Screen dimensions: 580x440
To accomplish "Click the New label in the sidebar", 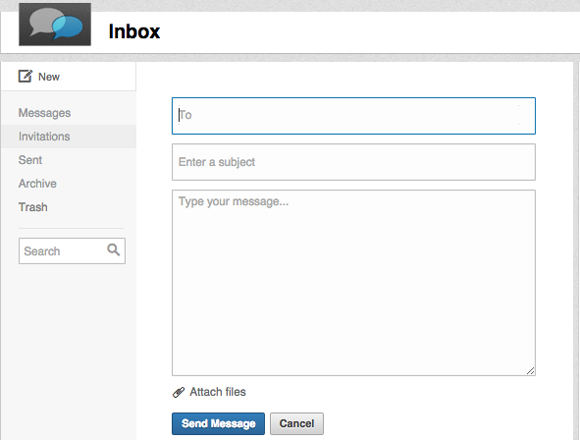I will (x=49, y=77).
